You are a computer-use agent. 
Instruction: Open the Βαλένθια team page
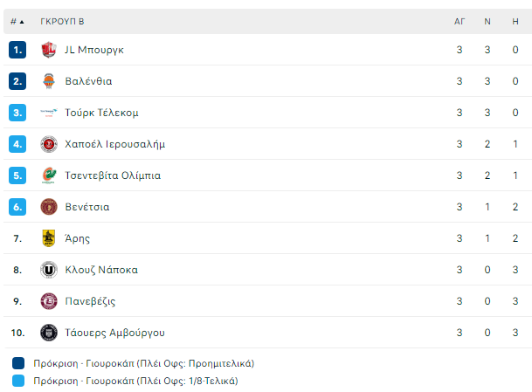(88, 81)
